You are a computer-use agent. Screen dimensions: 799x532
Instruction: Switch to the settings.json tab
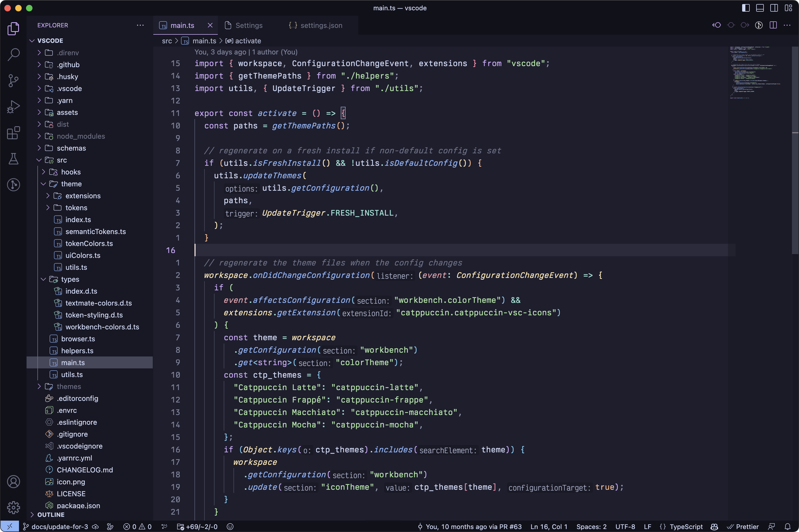[321, 25]
